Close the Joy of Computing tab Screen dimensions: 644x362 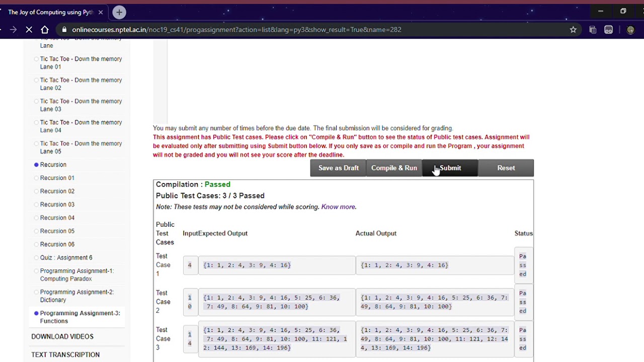(101, 12)
